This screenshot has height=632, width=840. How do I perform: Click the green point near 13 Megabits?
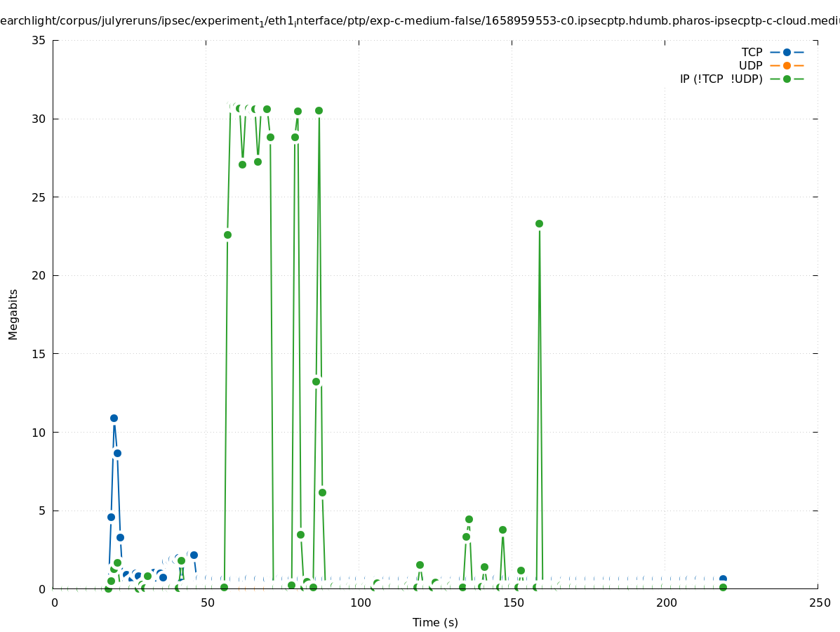click(316, 381)
